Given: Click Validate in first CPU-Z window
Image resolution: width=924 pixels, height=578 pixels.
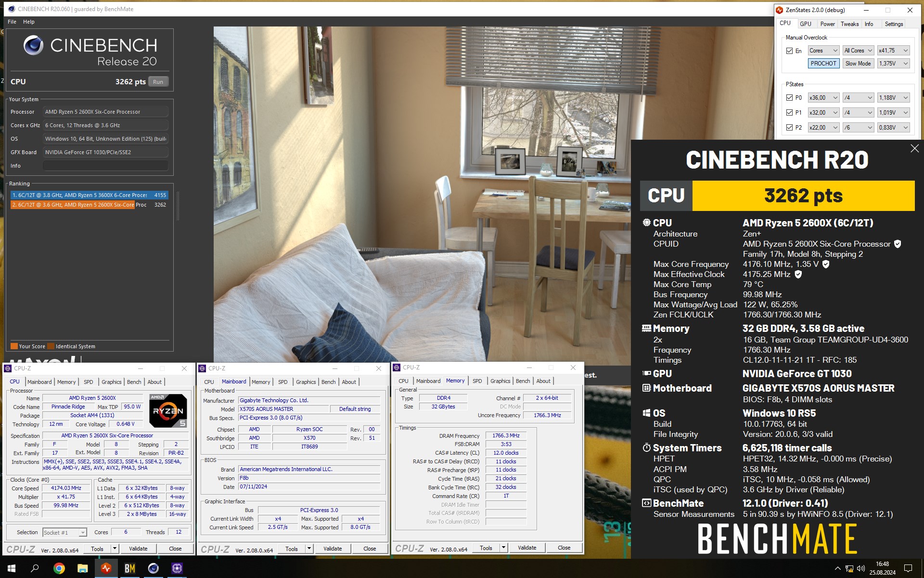Looking at the screenshot, I should coord(138,549).
